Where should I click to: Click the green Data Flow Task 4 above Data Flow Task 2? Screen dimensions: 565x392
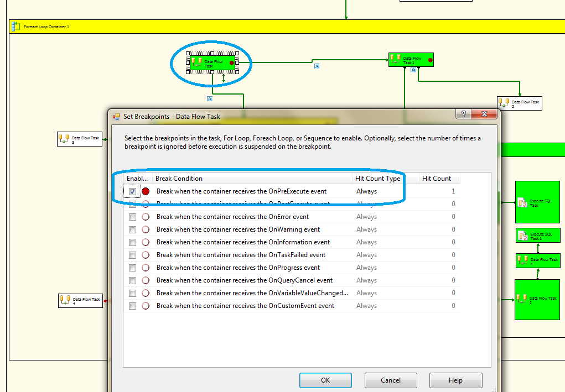tap(537, 260)
